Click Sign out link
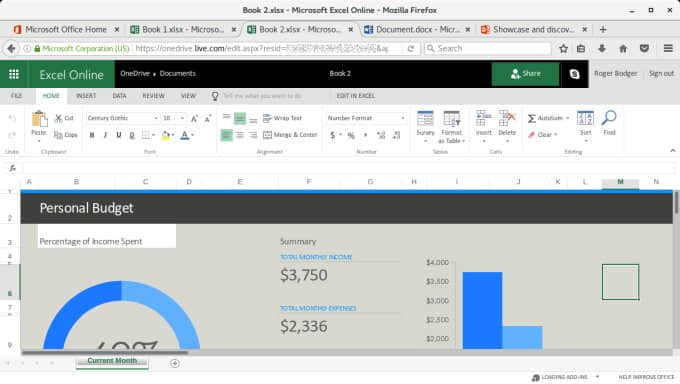Viewport: 680px width, 384px height. coord(661,74)
